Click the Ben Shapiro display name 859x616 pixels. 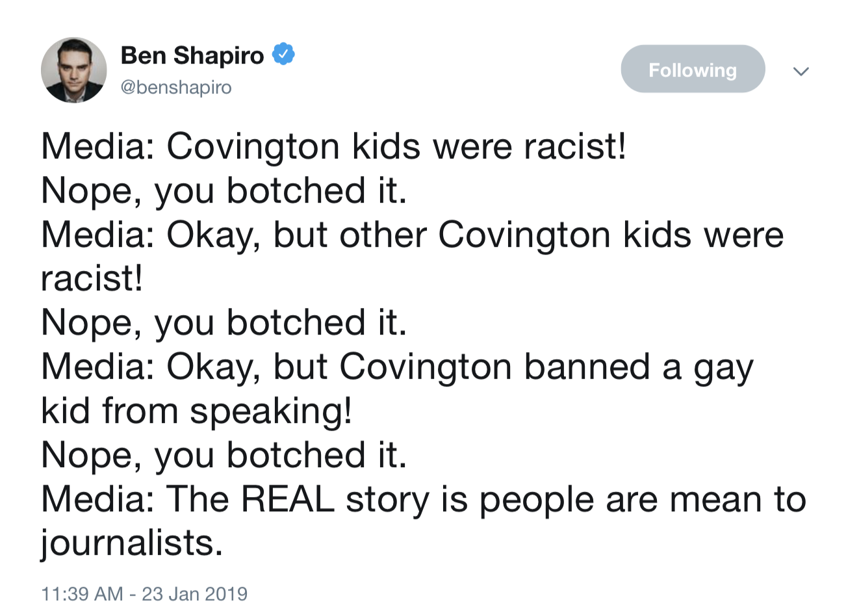192,55
